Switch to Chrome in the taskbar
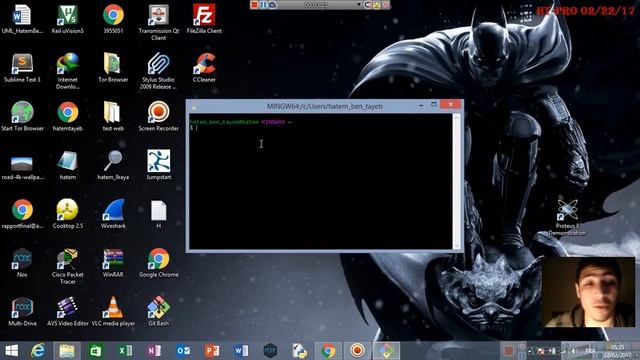This screenshot has height=360, width=640. (328, 351)
